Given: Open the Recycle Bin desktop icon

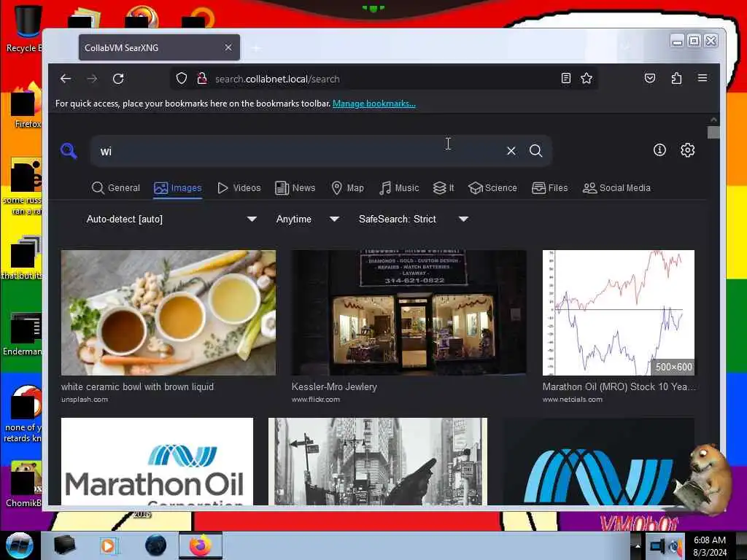Looking at the screenshot, I should tap(25, 28).
